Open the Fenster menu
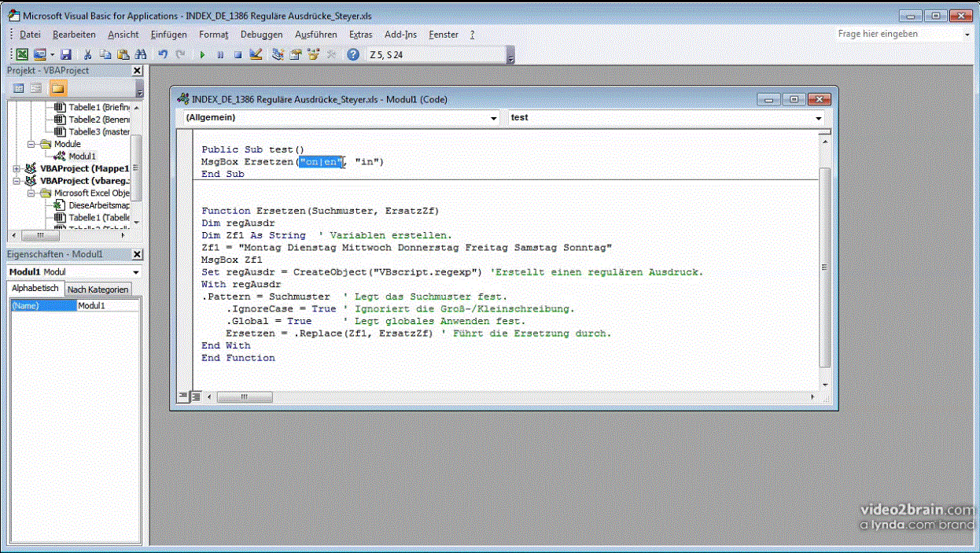980x553 pixels. click(x=444, y=35)
